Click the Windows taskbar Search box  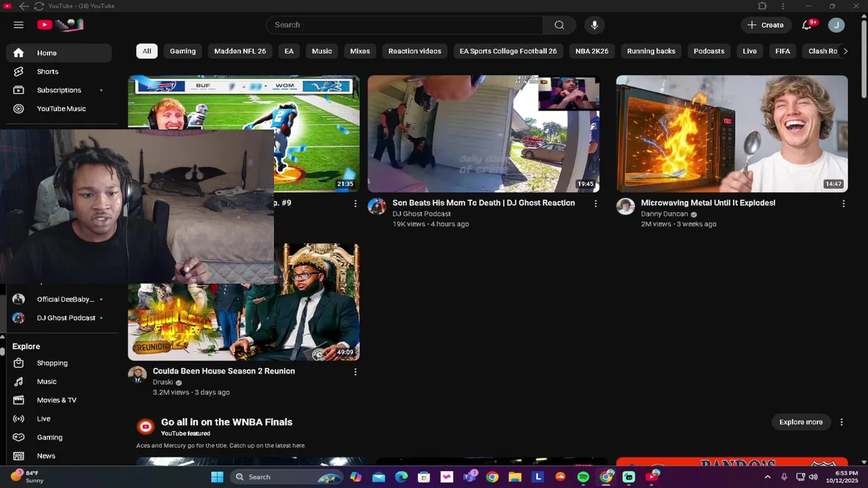(x=285, y=477)
